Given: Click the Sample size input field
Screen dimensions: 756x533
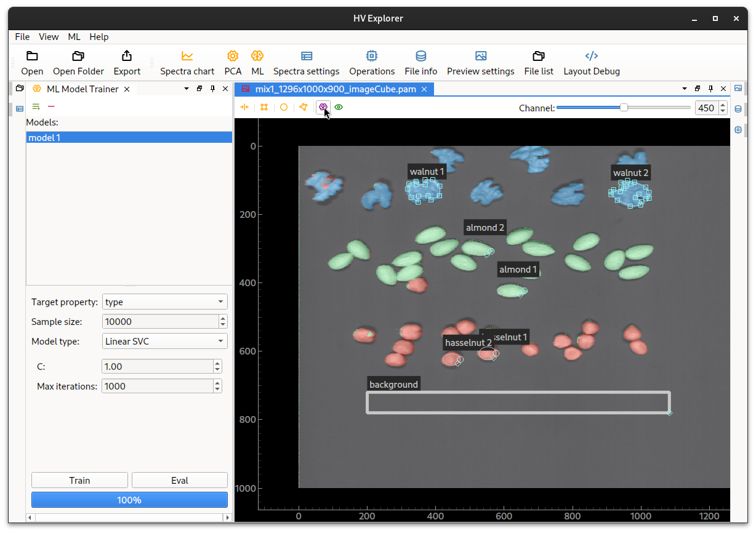Looking at the screenshot, I should [161, 322].
